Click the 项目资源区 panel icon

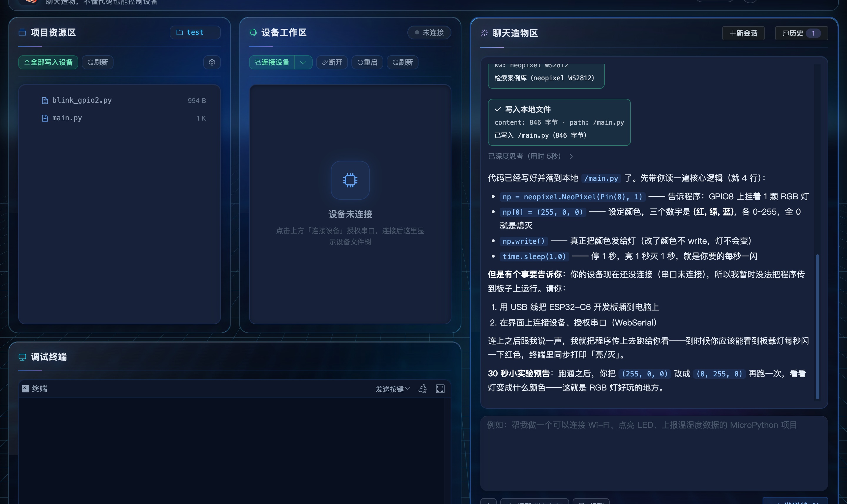click(22, 32)
